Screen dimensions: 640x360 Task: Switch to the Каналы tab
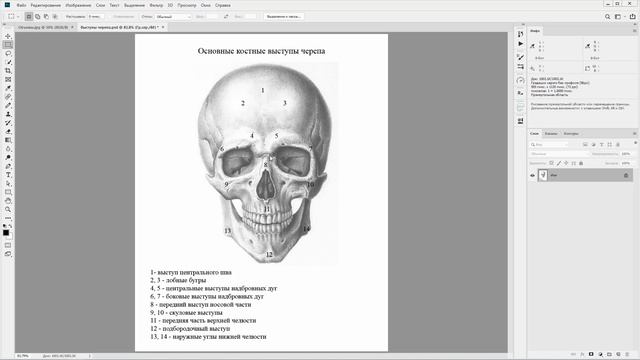tap(551, 133)
